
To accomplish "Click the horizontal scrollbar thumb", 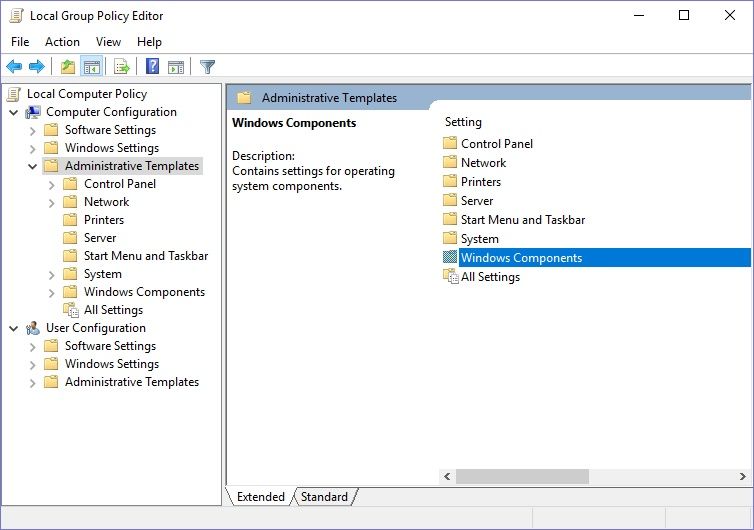I will point(522,476).
